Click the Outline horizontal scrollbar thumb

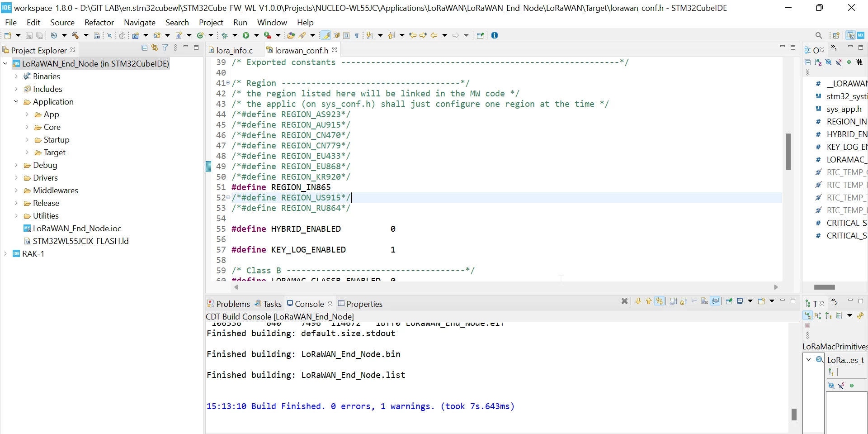825,287
